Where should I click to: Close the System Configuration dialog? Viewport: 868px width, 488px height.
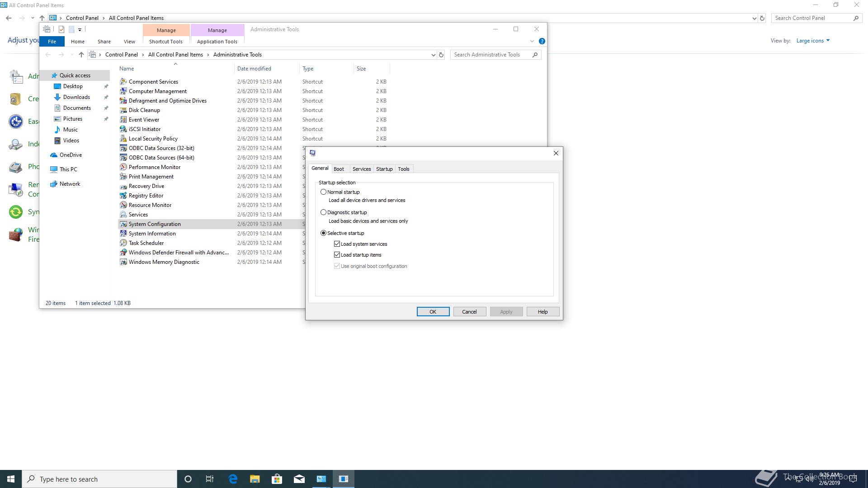click(556, 153)
